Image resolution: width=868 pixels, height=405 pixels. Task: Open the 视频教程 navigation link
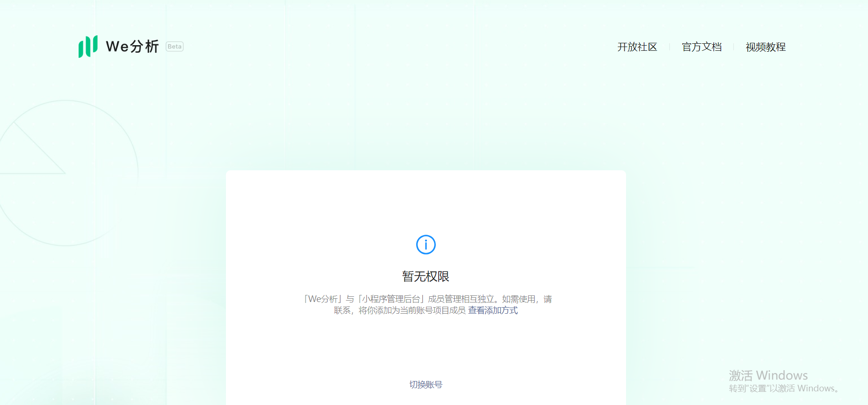(x=766, y=47)
